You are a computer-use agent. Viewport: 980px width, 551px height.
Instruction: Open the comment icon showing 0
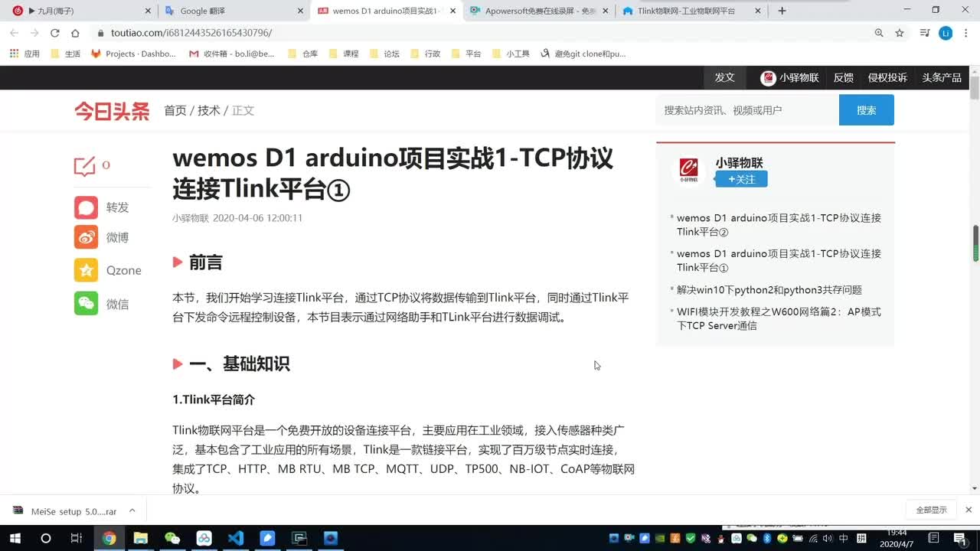pyautogui.click(x=84, y=165)
